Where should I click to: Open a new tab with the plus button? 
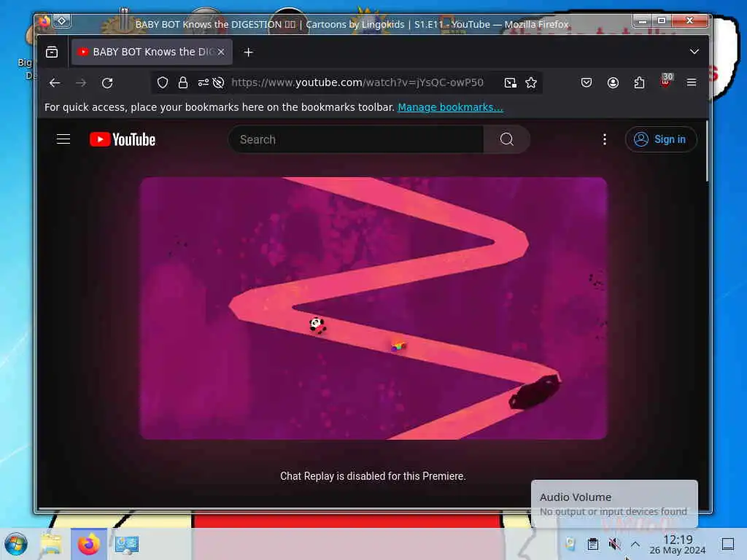pyautogui.click(x=248, y=52)
